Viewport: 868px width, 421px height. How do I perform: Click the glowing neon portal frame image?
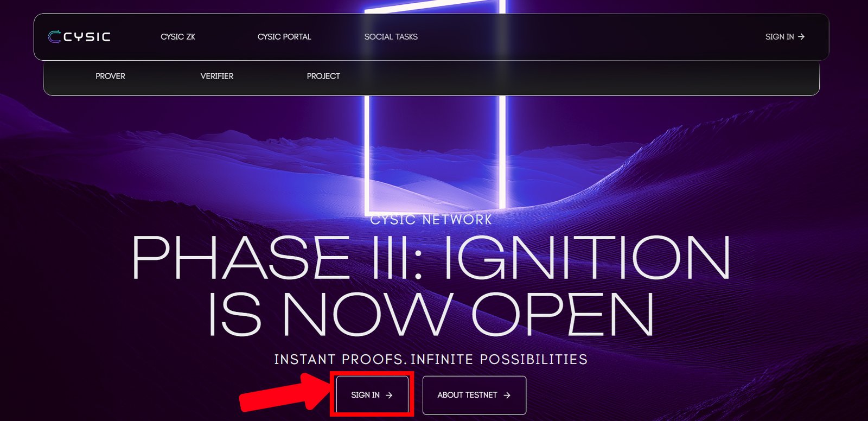coord(435,106)
